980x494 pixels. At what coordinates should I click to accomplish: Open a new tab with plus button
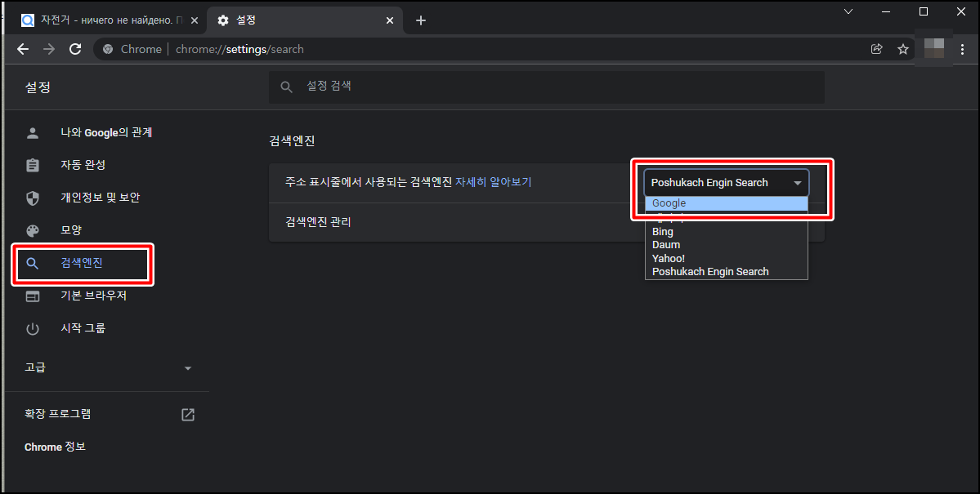421,20
